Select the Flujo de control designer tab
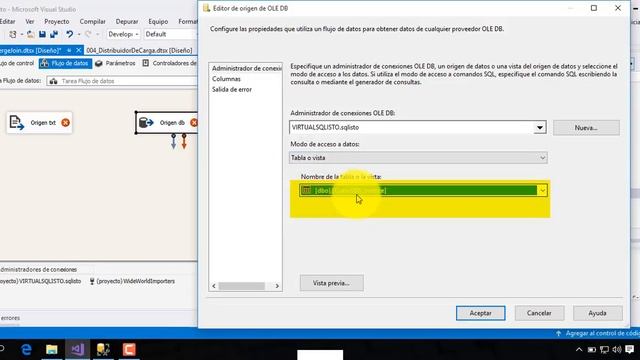Image resolution: width=640 pixels, height=360 pixels. pos(17,63)
